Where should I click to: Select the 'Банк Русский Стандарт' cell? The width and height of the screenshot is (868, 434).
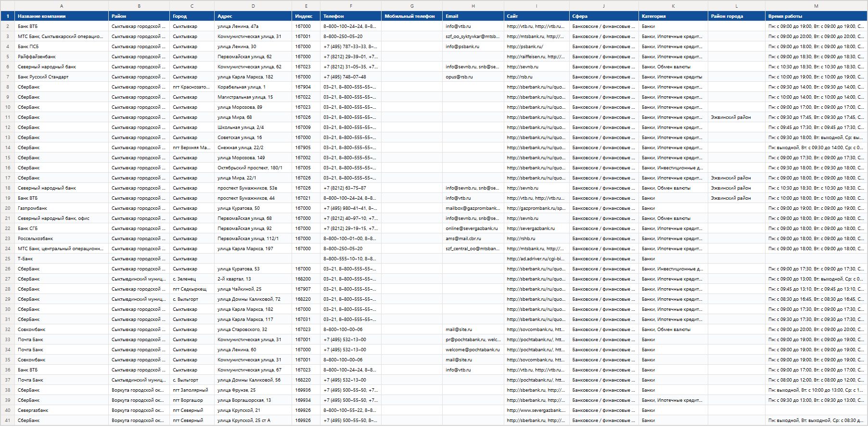click(x=62, y=77)
